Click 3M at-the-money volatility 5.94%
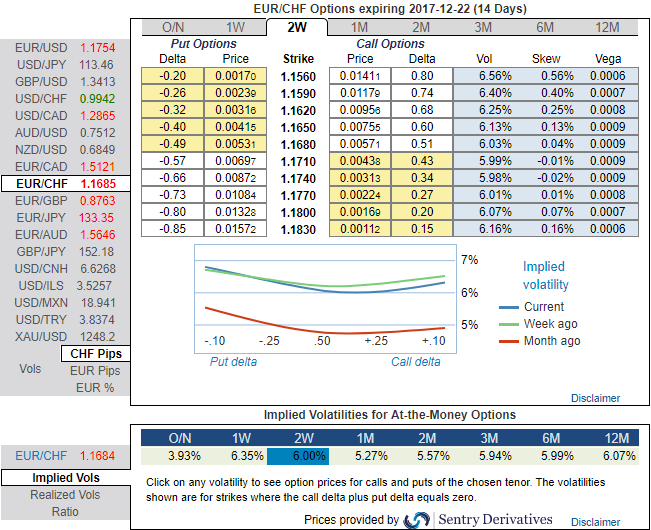This screenshot has width=651, height=530. coord(495,456)
